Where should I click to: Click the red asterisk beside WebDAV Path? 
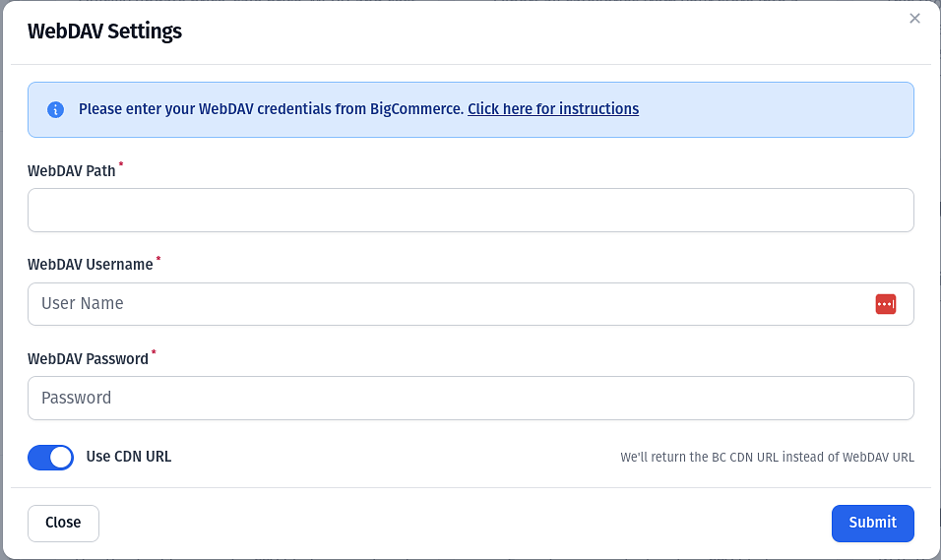121,163
